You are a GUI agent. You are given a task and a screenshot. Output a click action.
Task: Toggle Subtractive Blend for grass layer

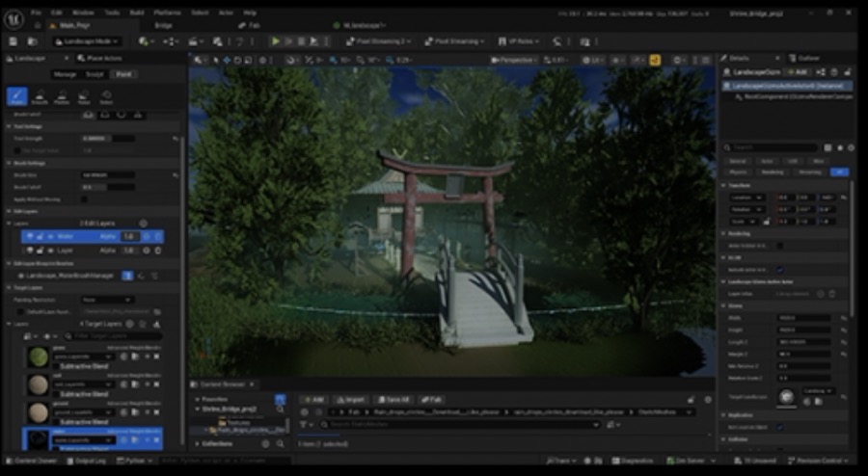click(55, 366)
